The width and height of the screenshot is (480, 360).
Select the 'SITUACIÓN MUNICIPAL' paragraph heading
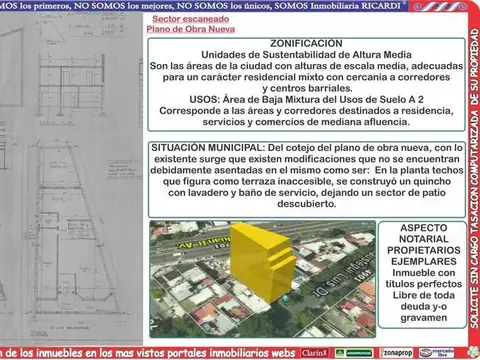(x=208, y=148)
